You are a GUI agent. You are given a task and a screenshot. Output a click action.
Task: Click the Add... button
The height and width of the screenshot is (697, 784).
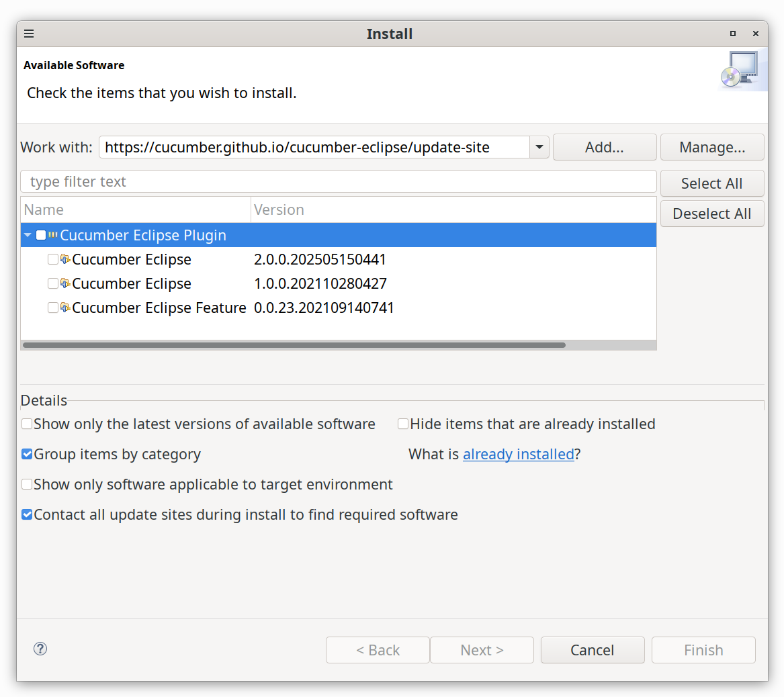tap(605, 147)
